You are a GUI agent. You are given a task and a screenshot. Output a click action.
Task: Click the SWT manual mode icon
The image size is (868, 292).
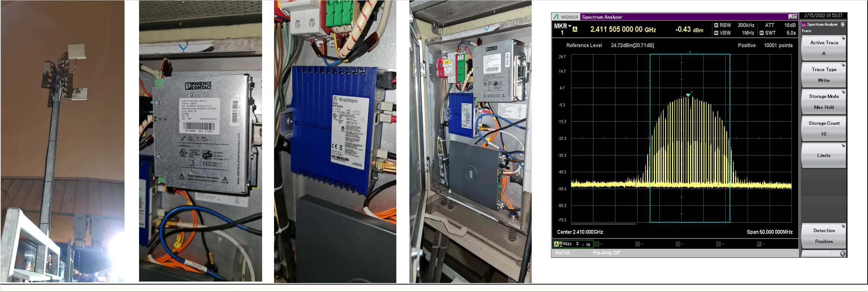tap(761, 33)
